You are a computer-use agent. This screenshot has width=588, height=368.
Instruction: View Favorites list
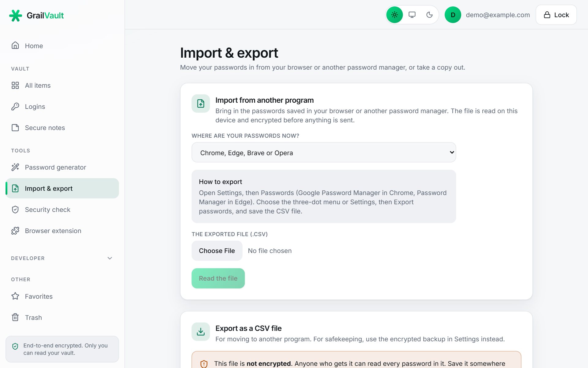pos(62,296)
